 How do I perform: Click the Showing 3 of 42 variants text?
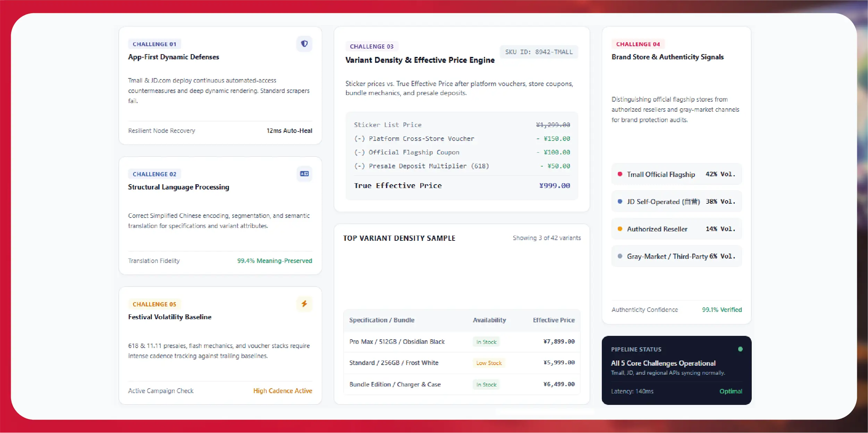tap(547, 238)
